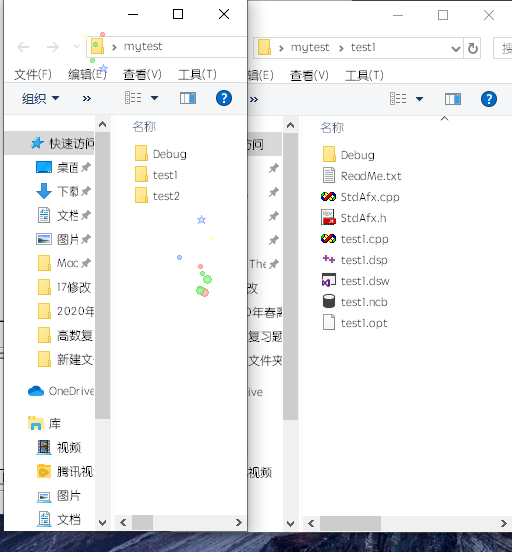Viewport: 512px width, 552px height.
Task: Click sidebar scroll-down arrow in mytest window
Action: [102, 522]
